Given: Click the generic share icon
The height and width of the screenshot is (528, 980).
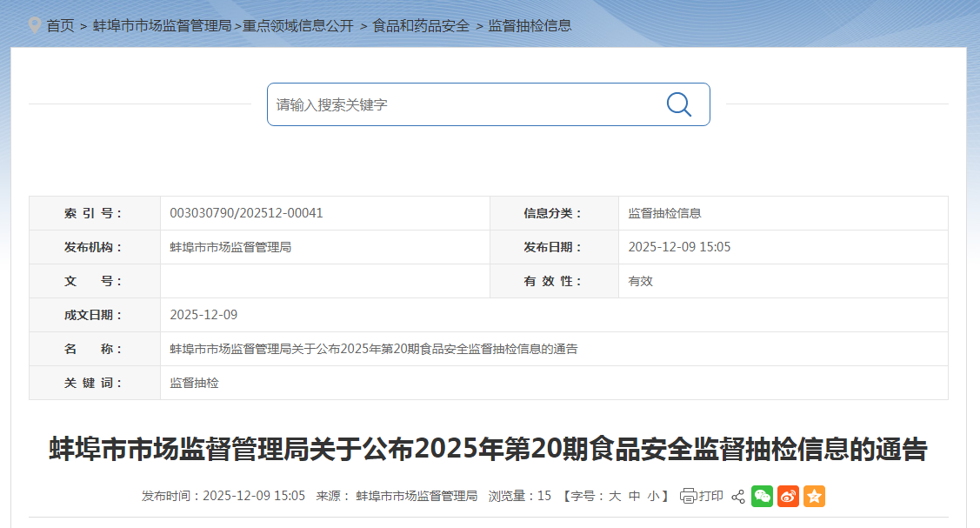Looking at the screenshot, I should pos(737,496).
